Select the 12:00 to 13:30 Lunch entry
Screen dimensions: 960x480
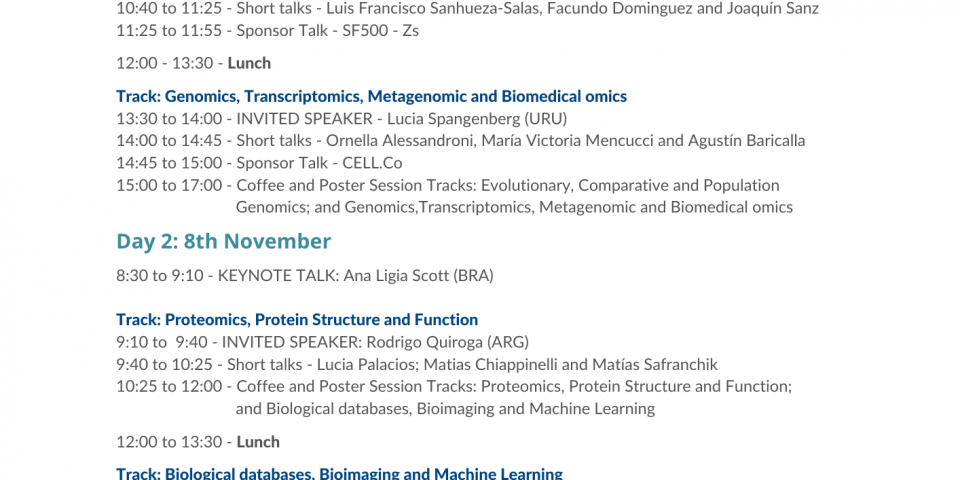click(x=198, y=442)
